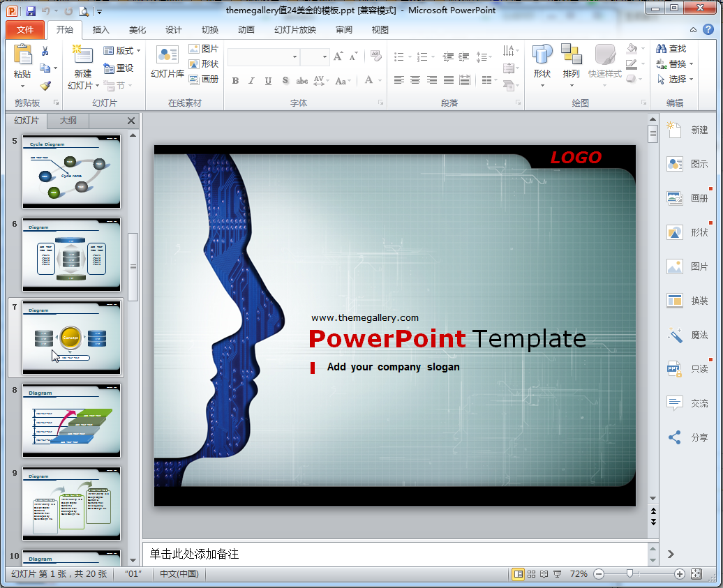Viewport: 723px width, 588px height.
Task: Adjust the zoom slider handle
Action: [630, 573]
